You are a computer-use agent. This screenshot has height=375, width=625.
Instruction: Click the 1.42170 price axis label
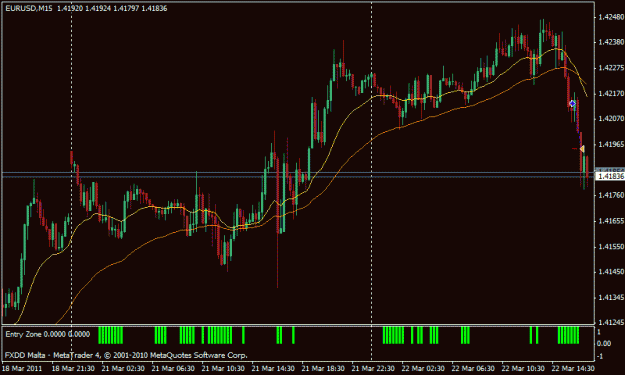pyautogui.click(x=611, y=93)
